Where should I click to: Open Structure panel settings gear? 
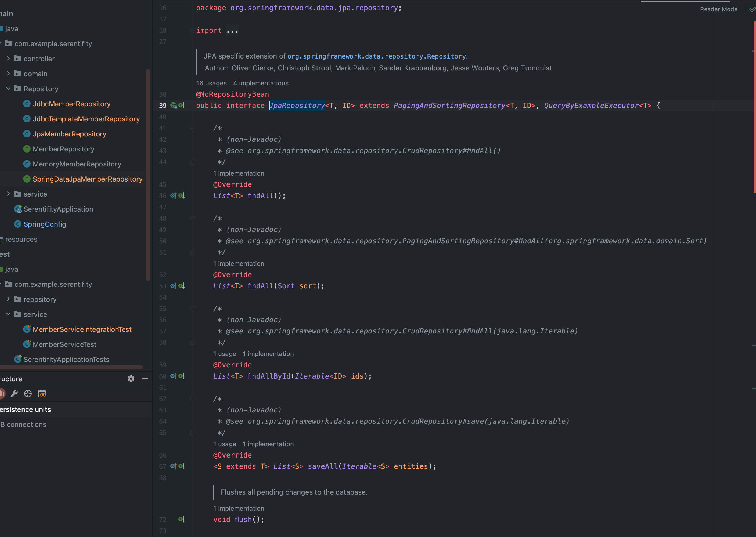point(131,379)
